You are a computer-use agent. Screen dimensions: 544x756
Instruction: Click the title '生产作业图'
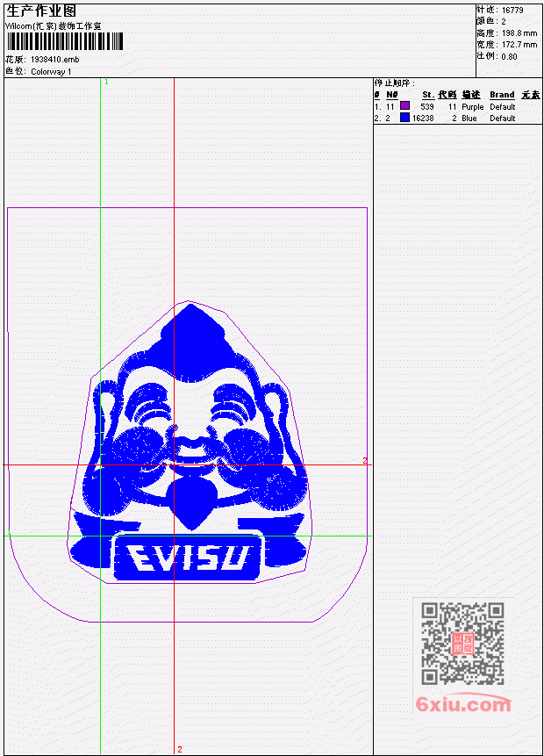pyautogui.click(x=41, y=11)
